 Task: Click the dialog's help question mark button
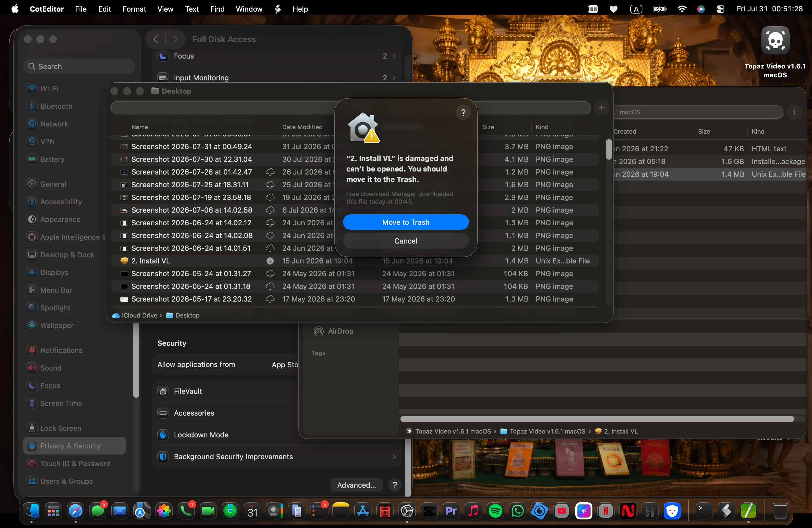463,112
